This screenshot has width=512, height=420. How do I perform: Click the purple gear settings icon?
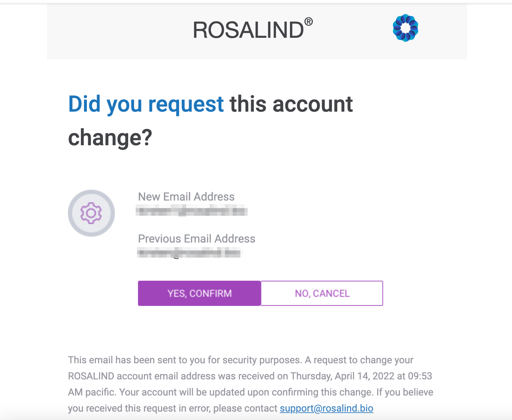tap(91, 213)
